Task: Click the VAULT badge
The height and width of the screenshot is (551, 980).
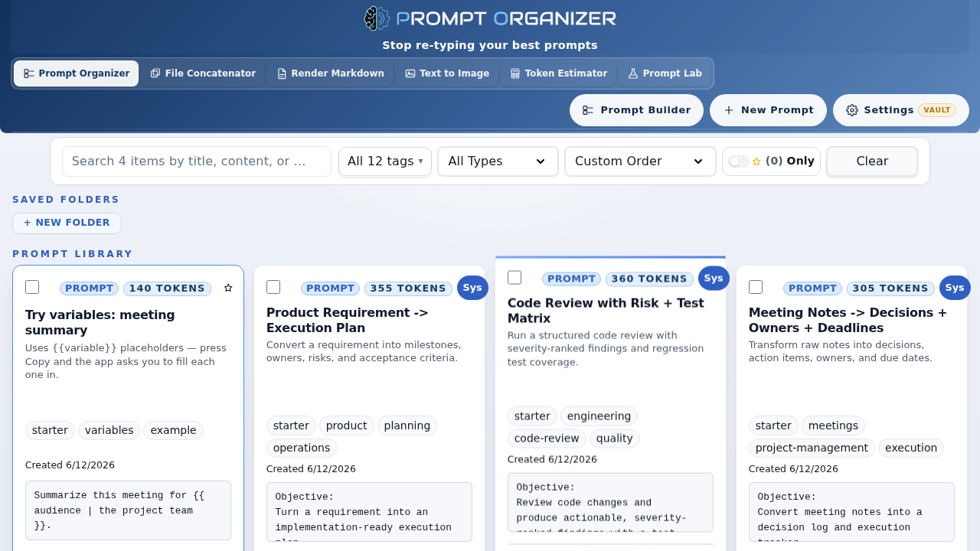Action: (x=937, y=110)
